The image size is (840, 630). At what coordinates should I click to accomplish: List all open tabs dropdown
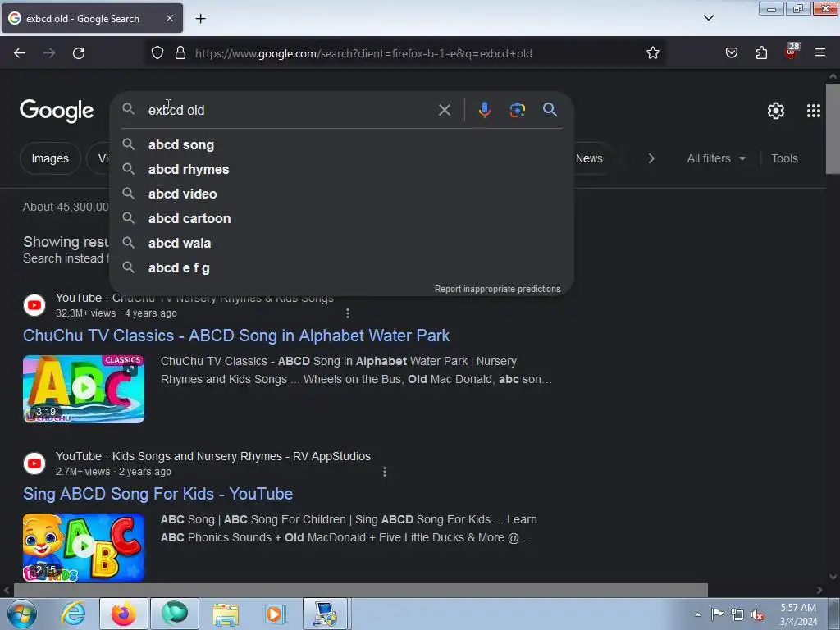[708, 18]
